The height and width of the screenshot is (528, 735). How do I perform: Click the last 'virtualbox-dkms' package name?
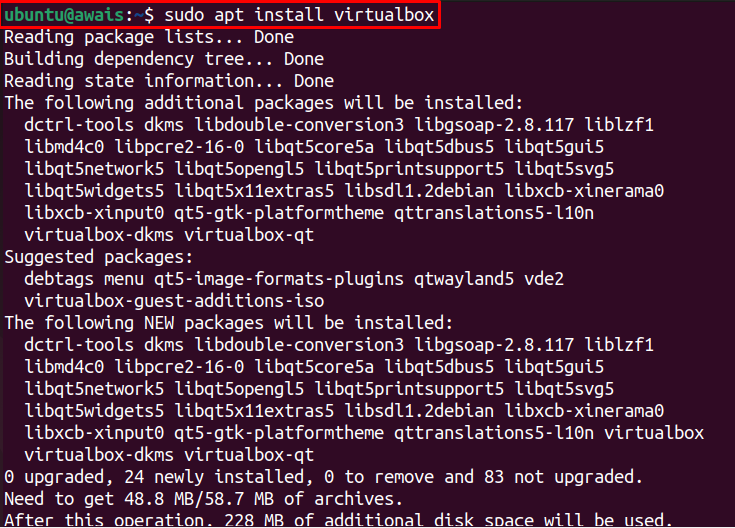tap(99, 455)
